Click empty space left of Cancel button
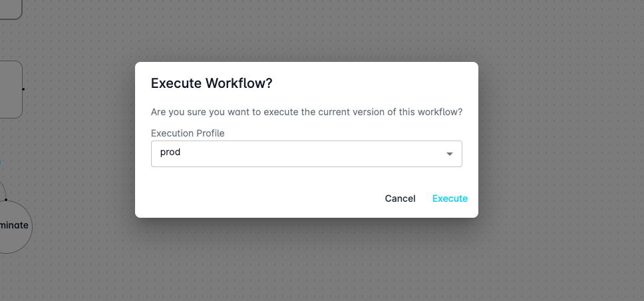The image size is (644, 301). click(x=266, y=198)
